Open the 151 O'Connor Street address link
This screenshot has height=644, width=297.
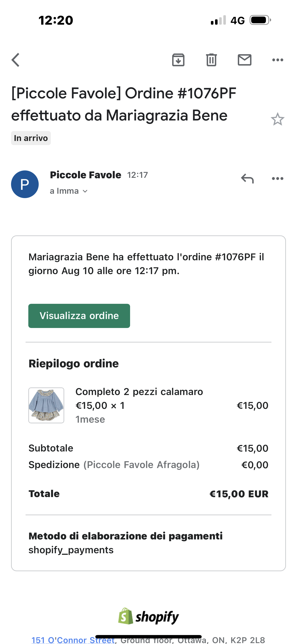[x=73, y=640]
